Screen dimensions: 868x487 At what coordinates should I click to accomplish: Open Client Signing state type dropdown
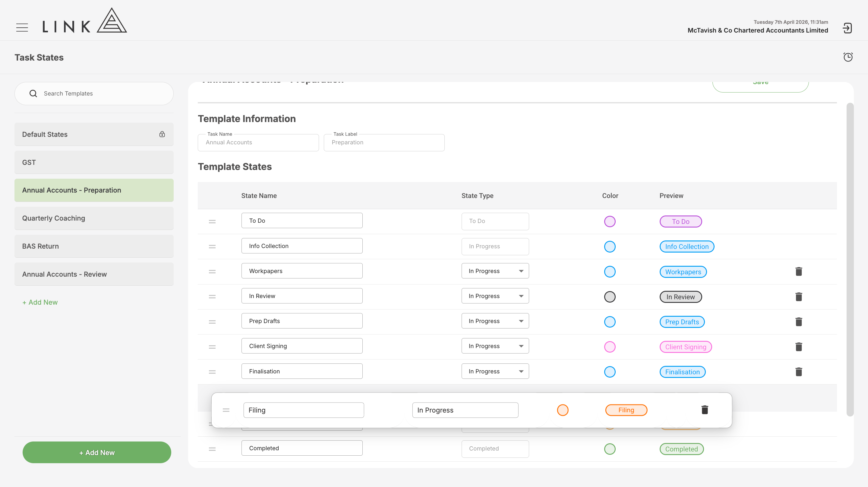[495, 346]
